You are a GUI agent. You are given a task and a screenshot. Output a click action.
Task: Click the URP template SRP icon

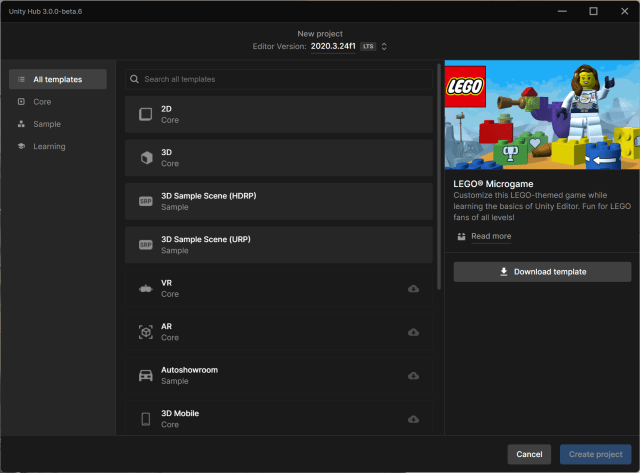[146, 245]
